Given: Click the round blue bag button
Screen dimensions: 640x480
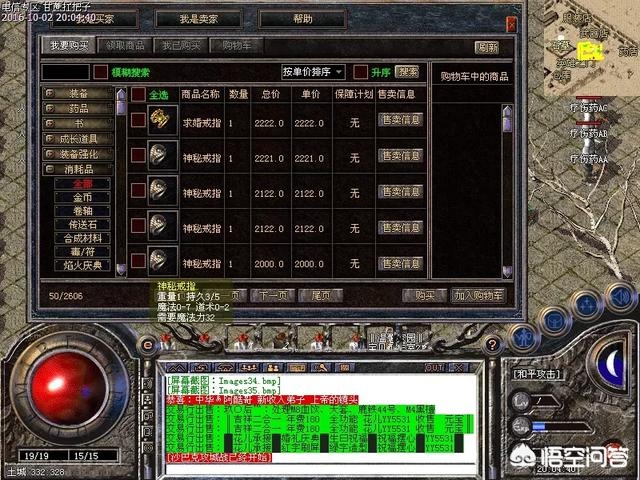Looking at the screenshot, I should [555, 322].
